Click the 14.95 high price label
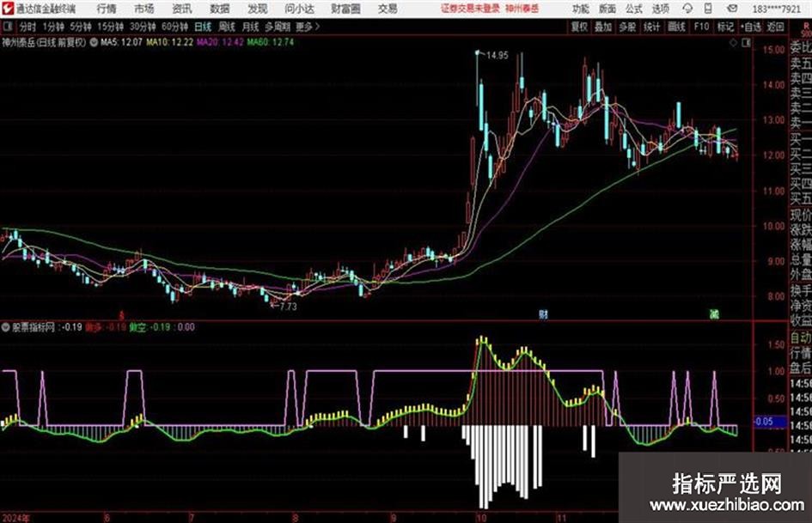The width and height of the screenshot is (812, 523). 498,55
